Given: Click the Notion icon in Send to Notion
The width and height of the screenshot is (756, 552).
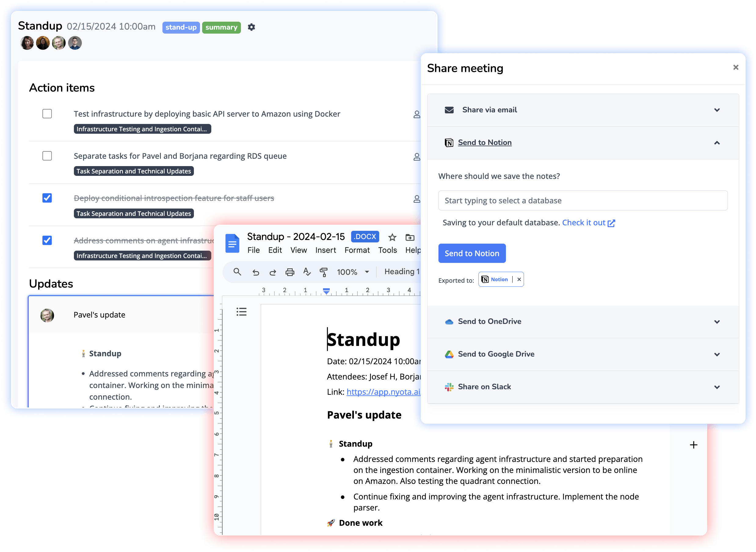Looking at the screenshot, I should click(x=449, y=142).
